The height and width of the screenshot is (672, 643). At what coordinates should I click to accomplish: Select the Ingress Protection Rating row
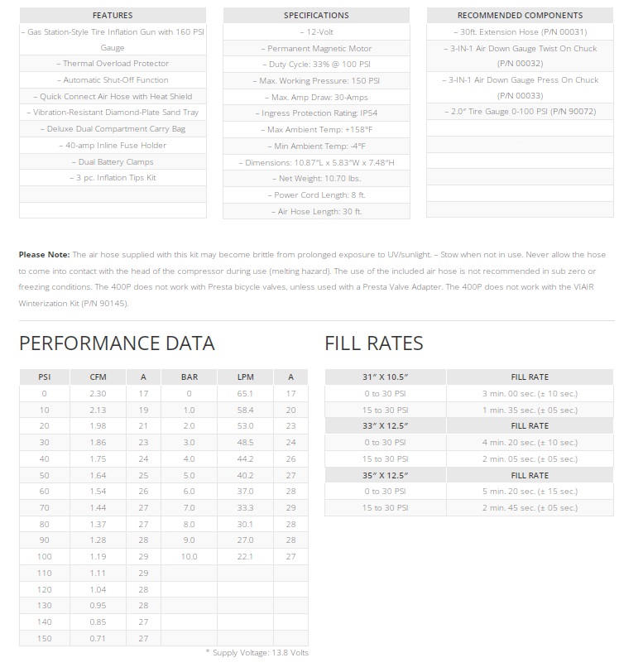click(316, 113)
